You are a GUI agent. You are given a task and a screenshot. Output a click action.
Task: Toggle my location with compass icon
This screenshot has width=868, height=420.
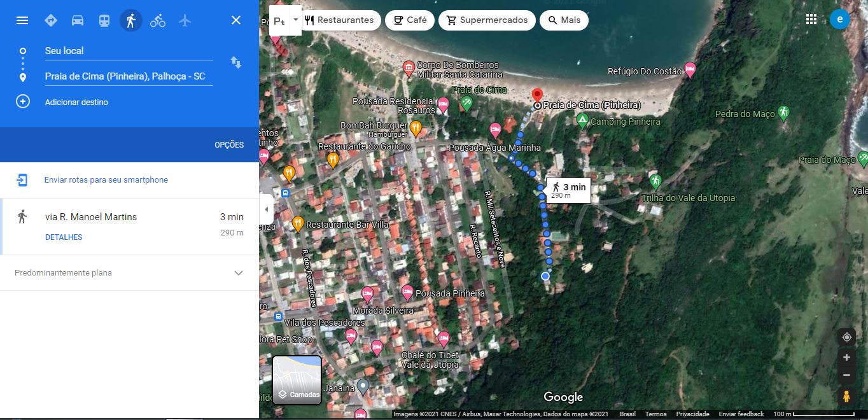pyautogui.click(x=846, y=337)
